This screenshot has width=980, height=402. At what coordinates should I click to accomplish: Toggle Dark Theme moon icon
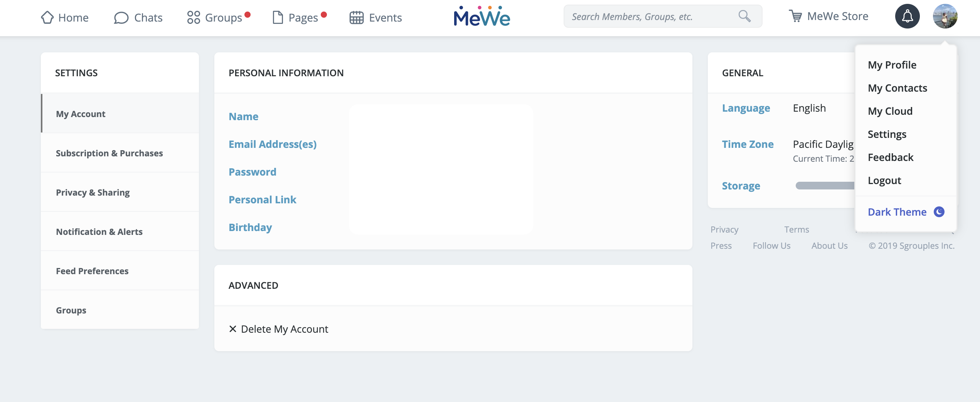click(939, 212)
